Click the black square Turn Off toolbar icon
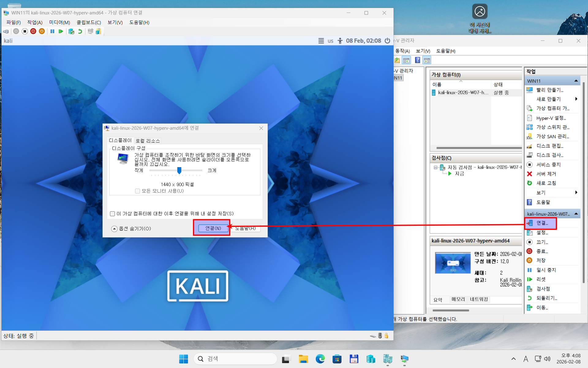Viewport: 588px width, 368px height. tap(25, 31)
